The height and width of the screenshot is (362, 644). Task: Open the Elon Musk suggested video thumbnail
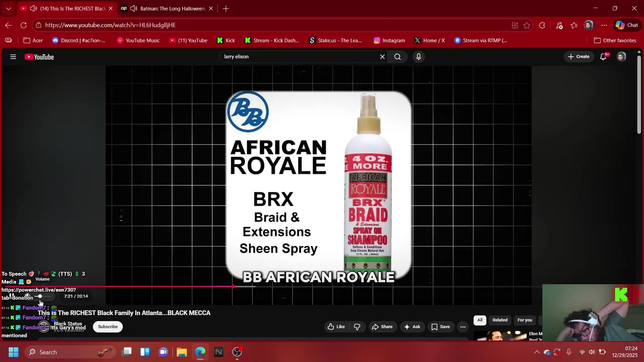point(501,335)
